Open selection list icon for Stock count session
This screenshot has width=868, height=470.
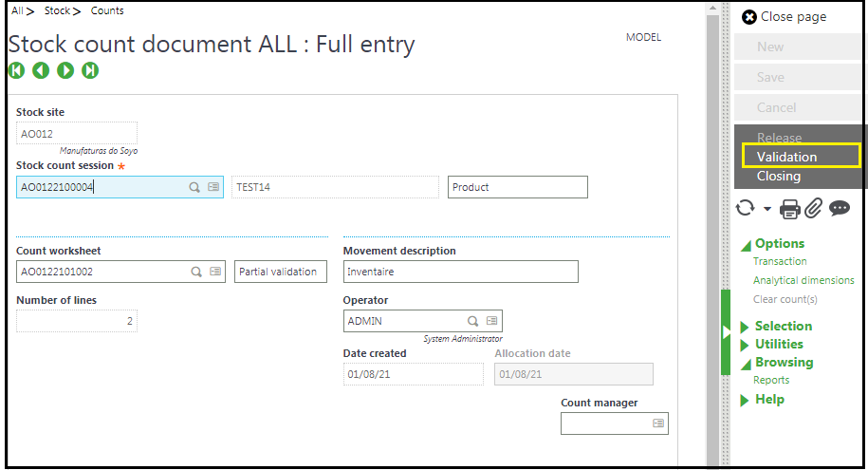(x=213, y=187)
